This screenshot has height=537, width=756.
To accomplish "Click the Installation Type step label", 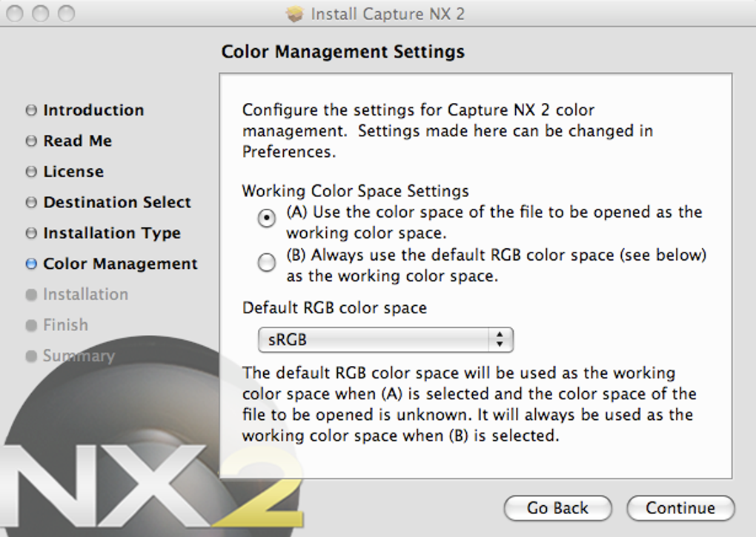I will coord(112,233).
